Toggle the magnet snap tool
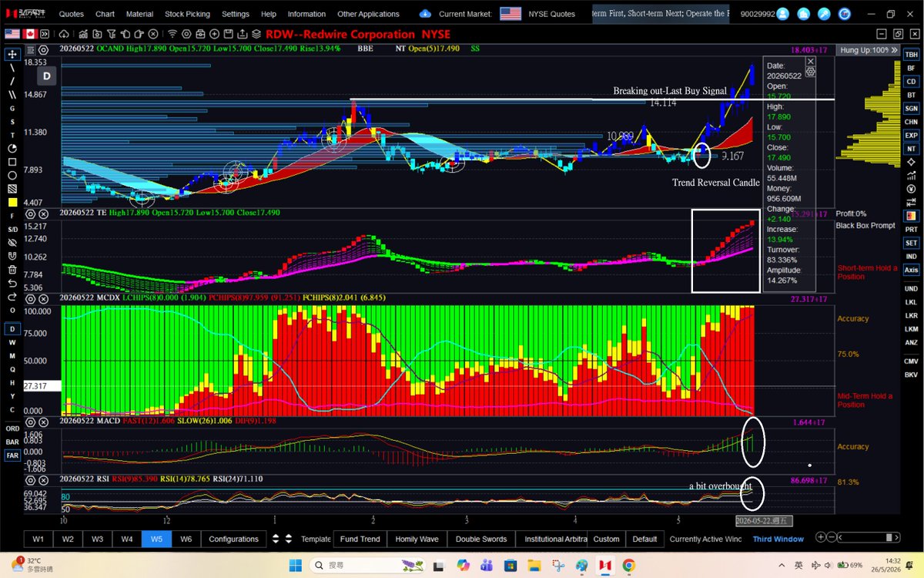 click(12, 256)
